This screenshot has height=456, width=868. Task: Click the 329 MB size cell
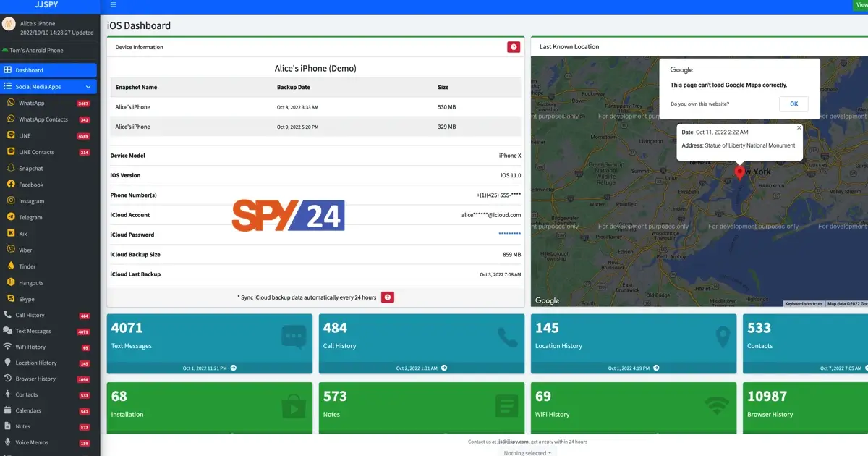click(x=447, y=127)
